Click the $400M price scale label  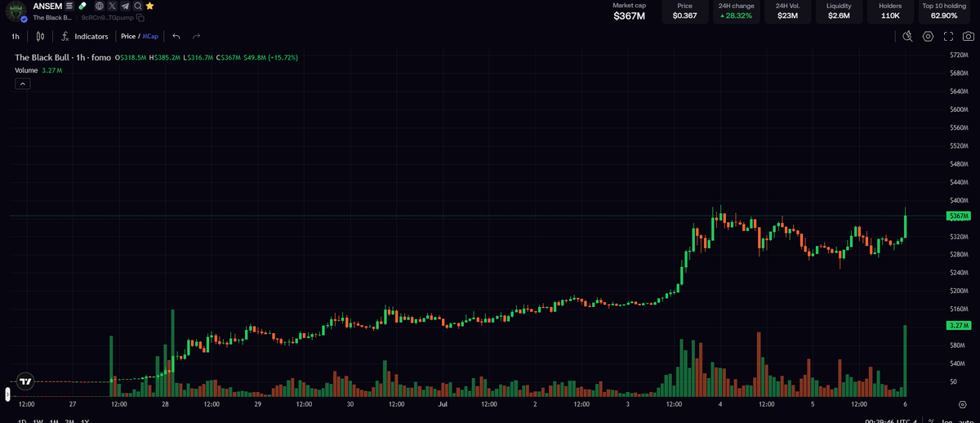[x=958, y=200]
